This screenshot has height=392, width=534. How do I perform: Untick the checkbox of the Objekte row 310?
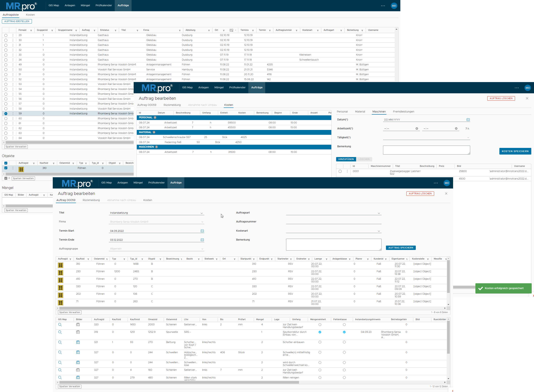pos(6,168)
